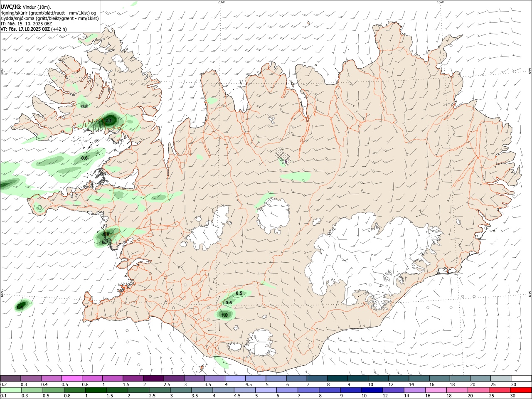Viewport: 532px width, 399px height.
Task: Select the light pink rain swatch between 16 and 18
Action: tap(436, 390)
